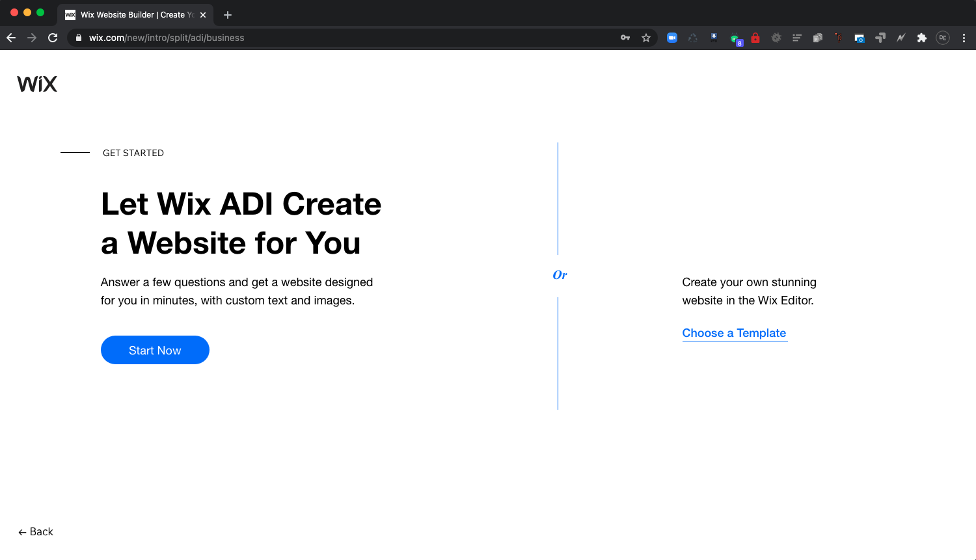Open the Extensions puzzle menu
The height and width of the screenshot is (560, 976).
(922, 38)
